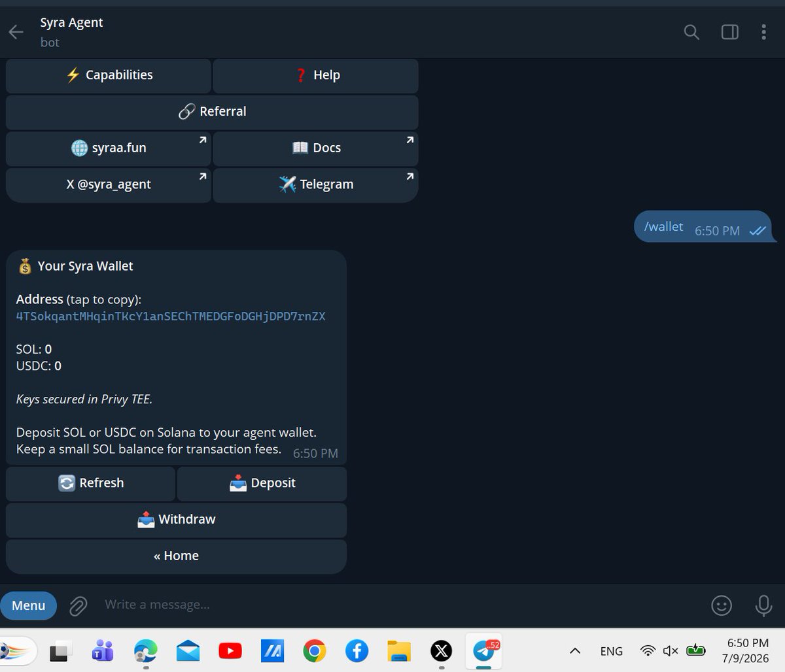
Task: Open the three-dot more options menu
Action: pos(763,32)
